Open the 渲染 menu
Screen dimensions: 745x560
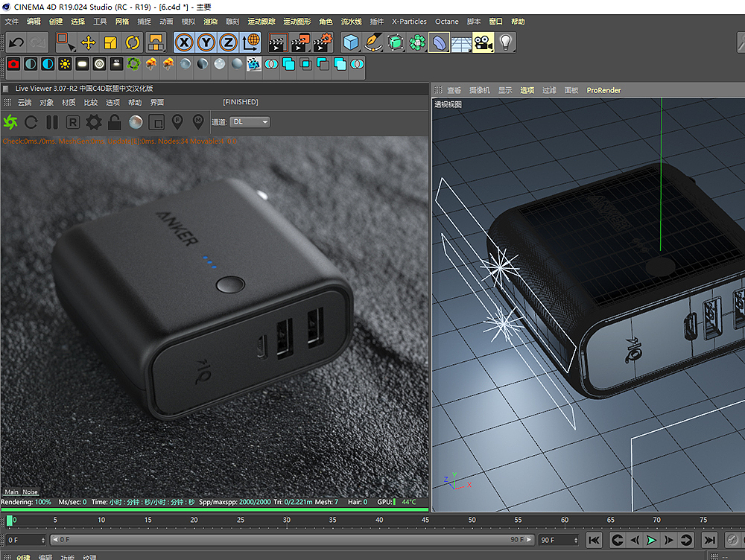[x=211, y=22]
